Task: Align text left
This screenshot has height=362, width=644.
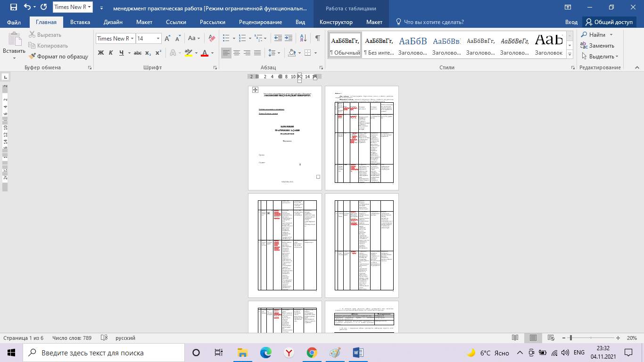Action: pyautogui.click(x=226, y=53)
